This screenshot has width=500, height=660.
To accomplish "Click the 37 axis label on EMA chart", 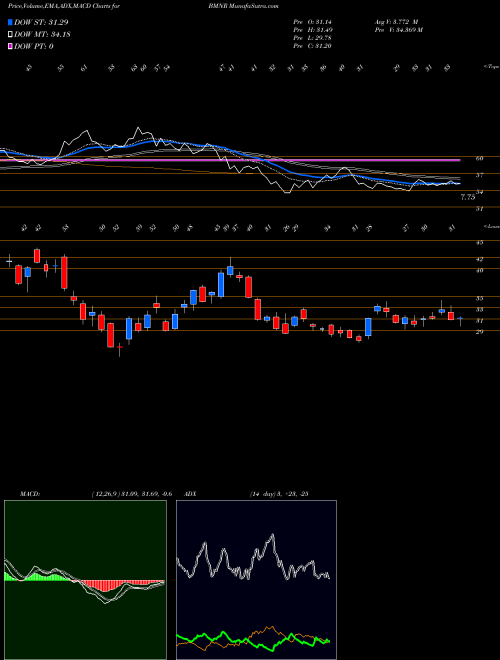I will click(x=479, y=175).
